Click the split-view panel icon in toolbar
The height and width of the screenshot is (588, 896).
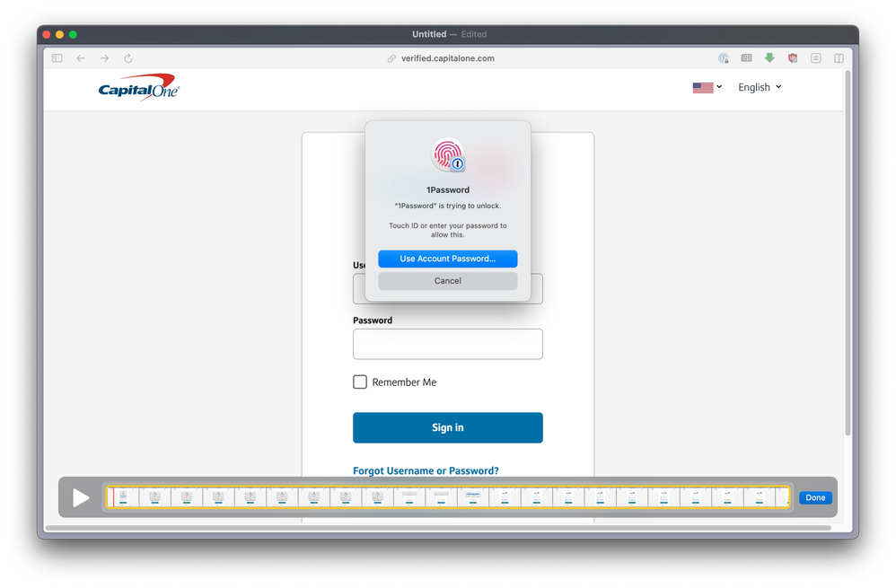(x=839, y=58)
